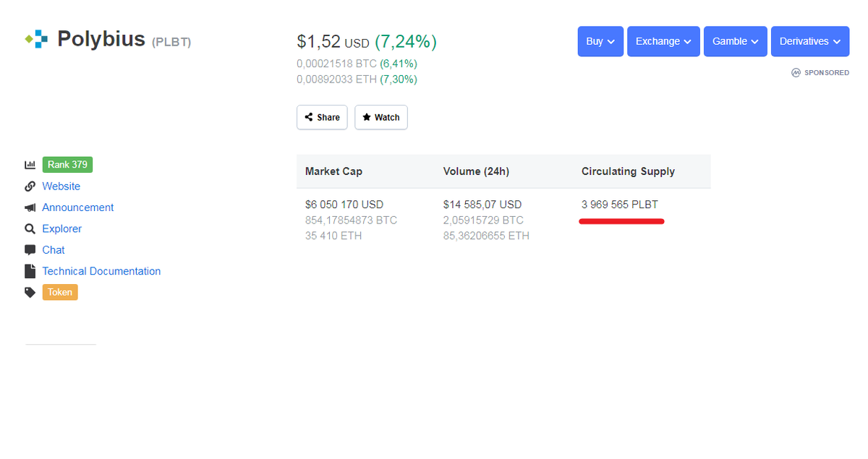Open the Website link
The height and width of the screenshot is (459, 868).
tap(61, 186)
